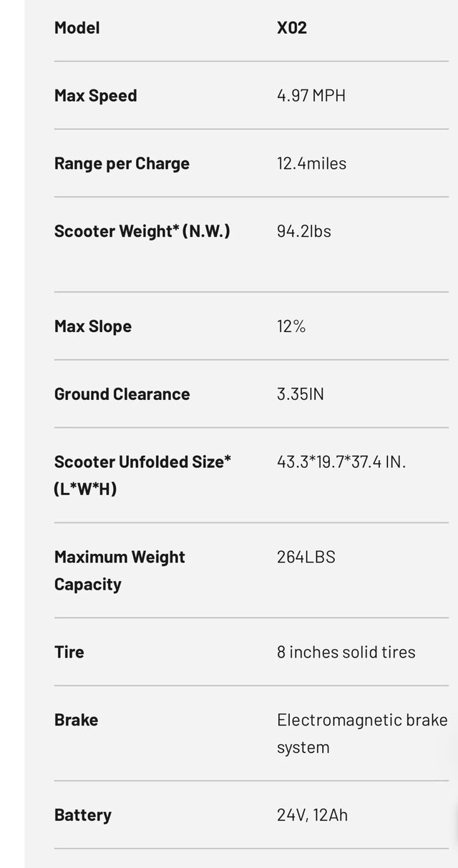Select the 4.97 MPH speed value
The width and height of the screenshot is (458, 868).
click(x=311, y=96)
